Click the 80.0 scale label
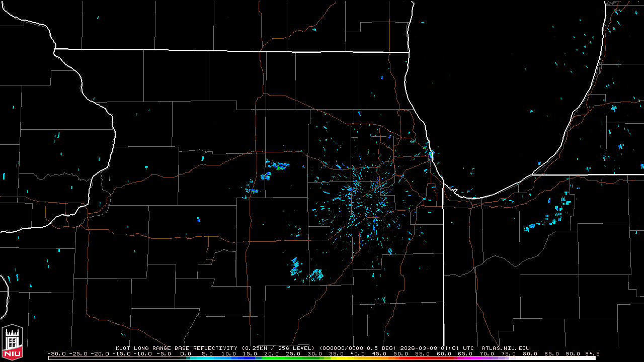 (530, 354)
